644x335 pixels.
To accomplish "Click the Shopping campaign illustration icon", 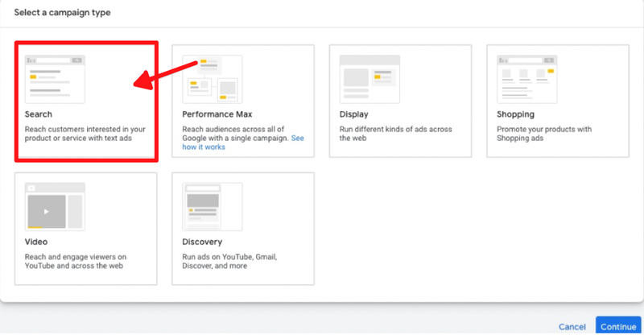I will [x=526, y=78].
